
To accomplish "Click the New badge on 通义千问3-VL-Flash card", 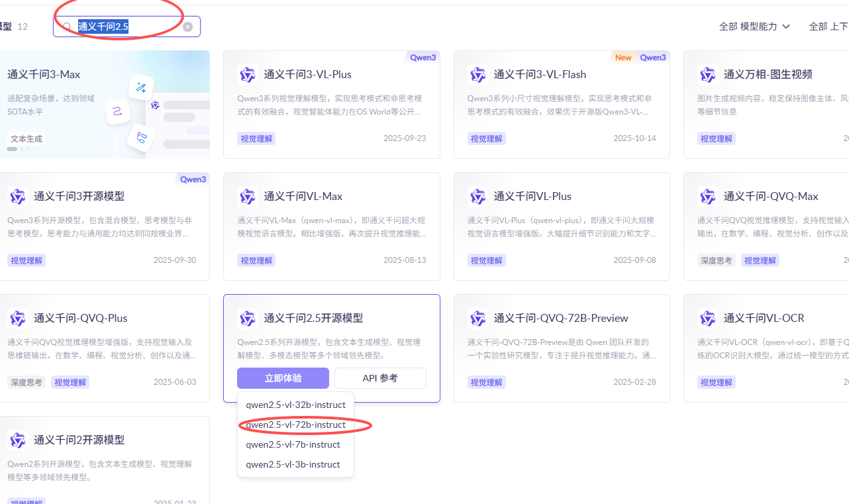I will [623, 58].
